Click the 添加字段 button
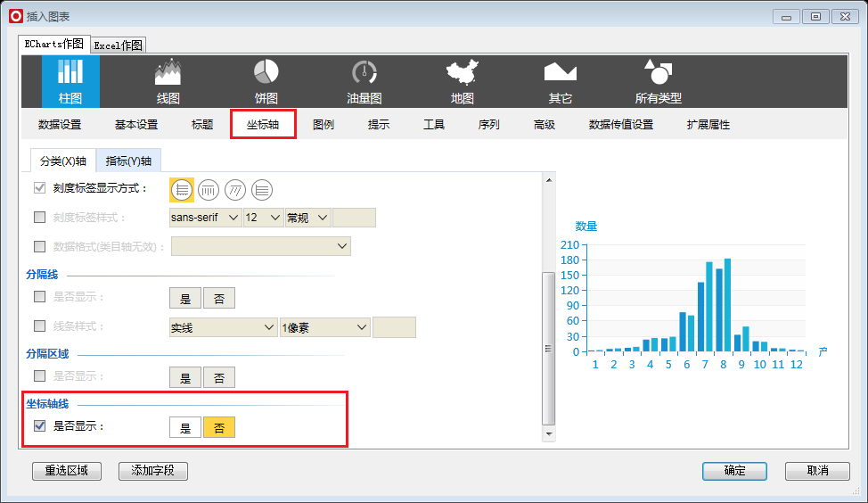 tap(152, 471)
